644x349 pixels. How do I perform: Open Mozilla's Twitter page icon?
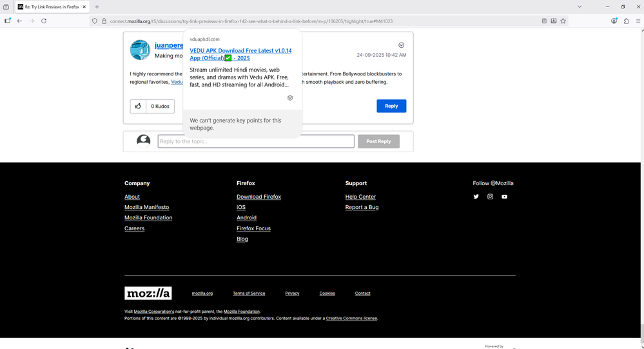click(x=476, y=197)
